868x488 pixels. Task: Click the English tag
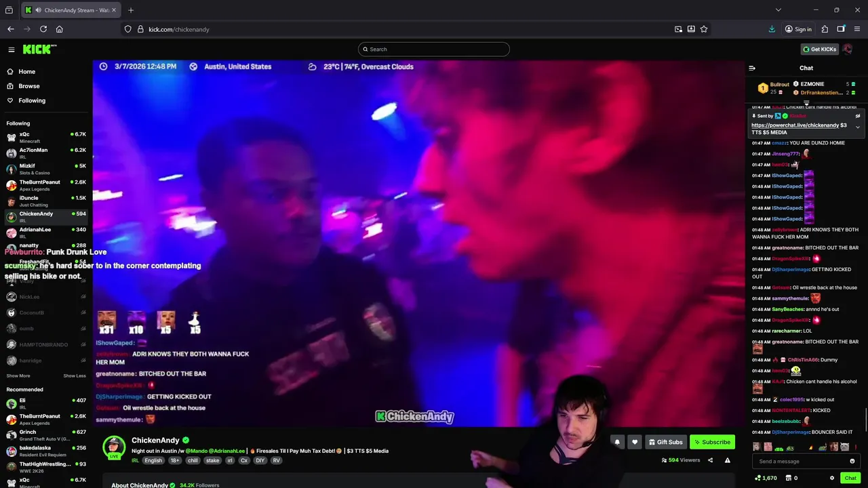[153, 460]
